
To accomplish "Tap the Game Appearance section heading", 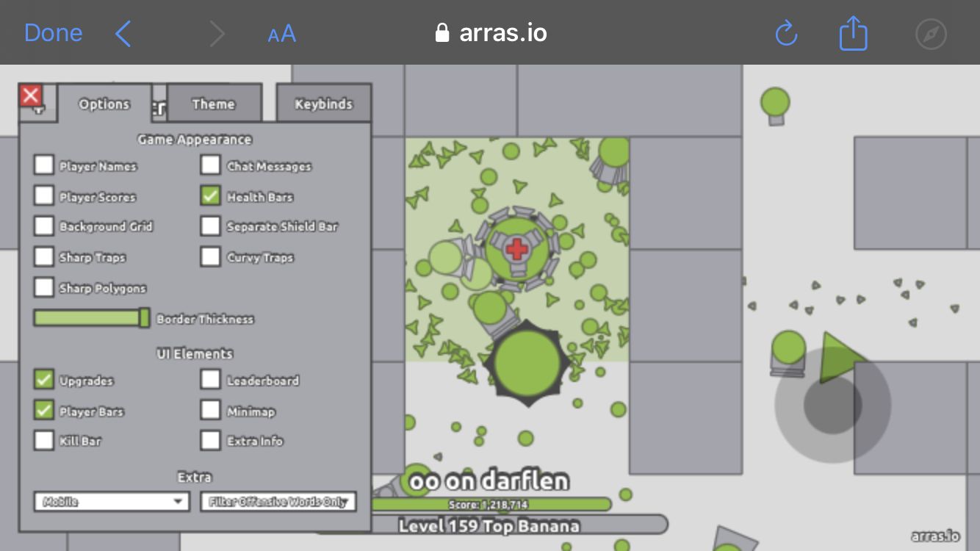I will click(195, 140).
